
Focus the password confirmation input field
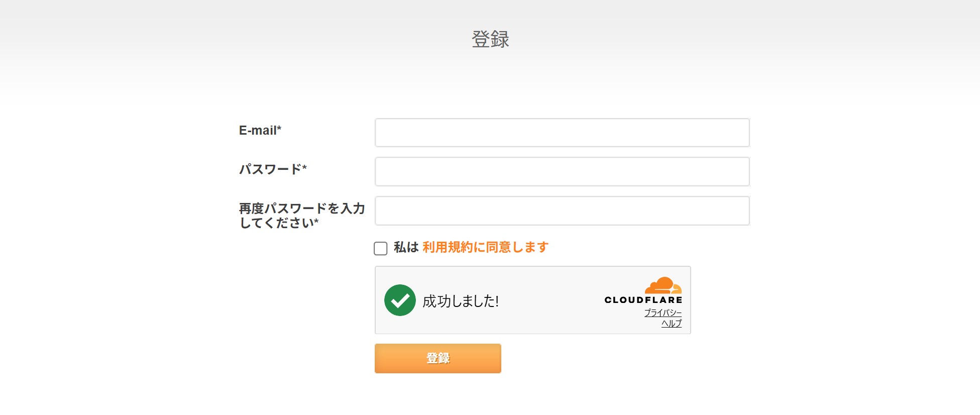point(562,211)
